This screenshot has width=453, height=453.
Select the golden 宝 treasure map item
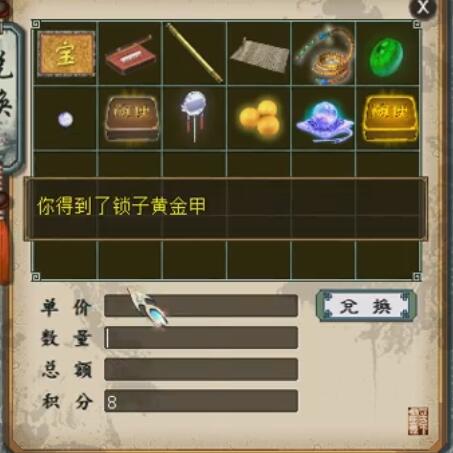pos(66,54)
